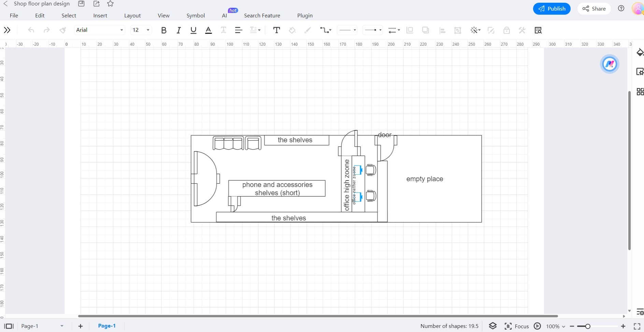Open the fill color bucket

(292, 30)
